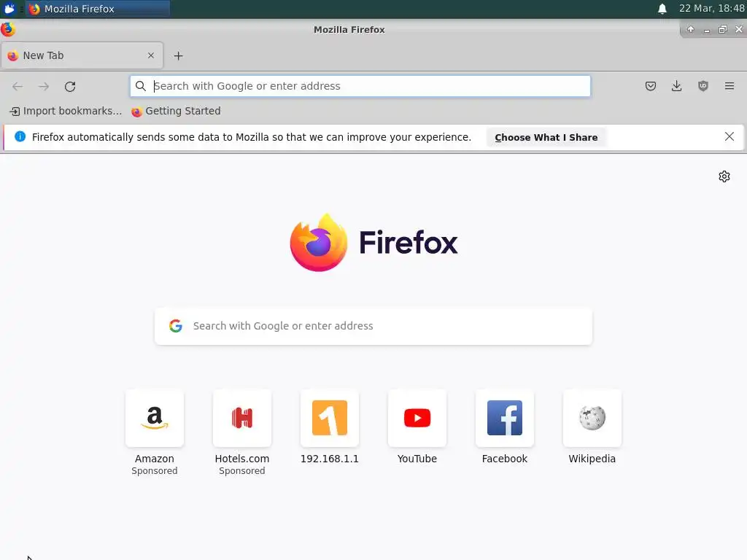
Task: Open the desktop applications menu icon
Action: 9,9
